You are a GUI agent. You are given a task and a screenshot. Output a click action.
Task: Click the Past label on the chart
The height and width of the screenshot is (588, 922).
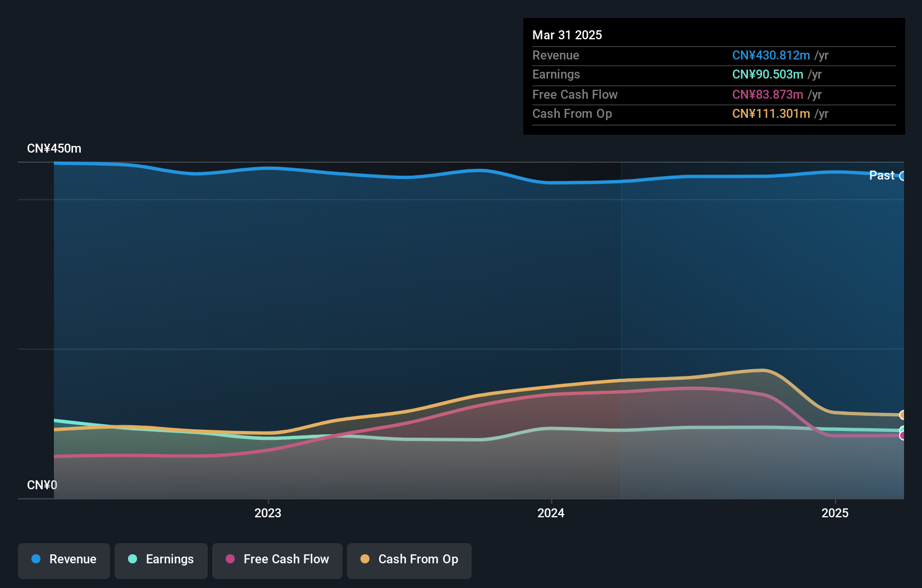882,176
